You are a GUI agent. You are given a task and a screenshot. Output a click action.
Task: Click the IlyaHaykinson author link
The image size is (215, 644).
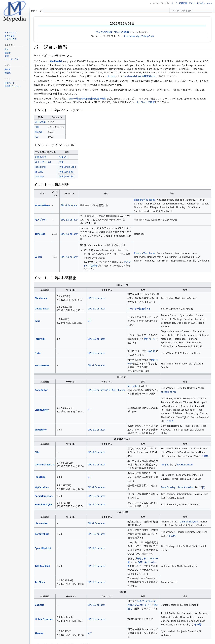click(x=185, y=465)
